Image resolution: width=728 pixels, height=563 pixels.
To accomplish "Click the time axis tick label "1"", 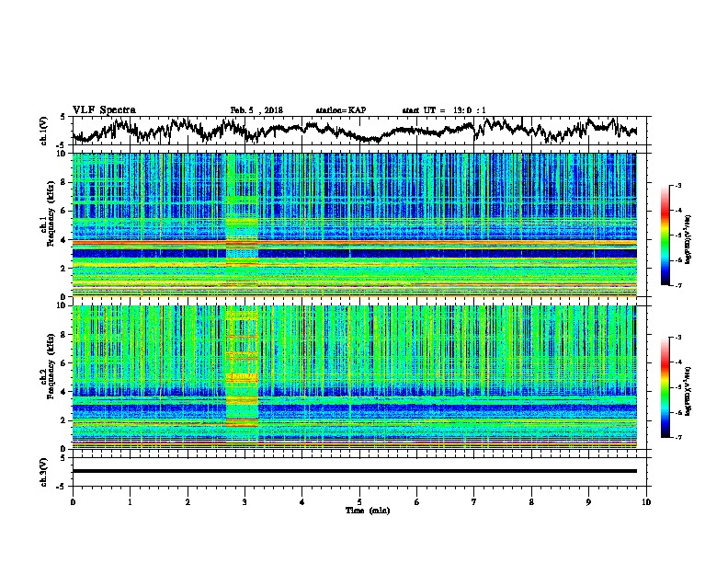I will coord(130,502).
